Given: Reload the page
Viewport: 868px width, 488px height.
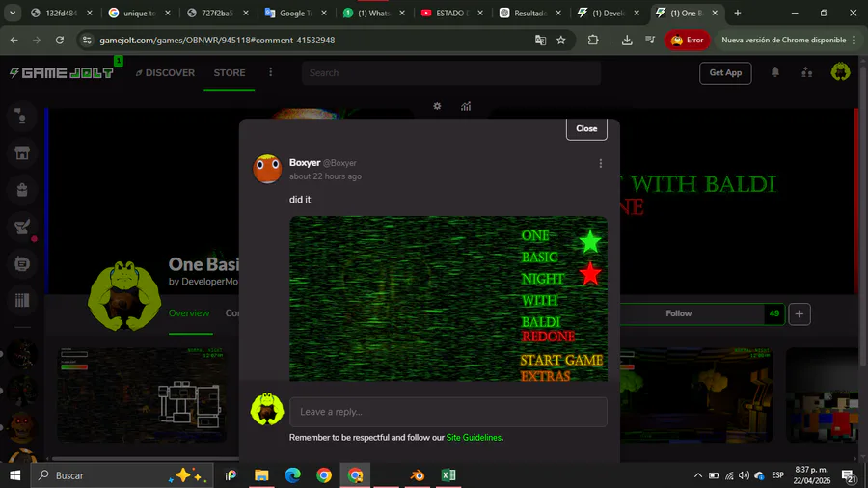Looking at the screenshot, I should 59,40.
